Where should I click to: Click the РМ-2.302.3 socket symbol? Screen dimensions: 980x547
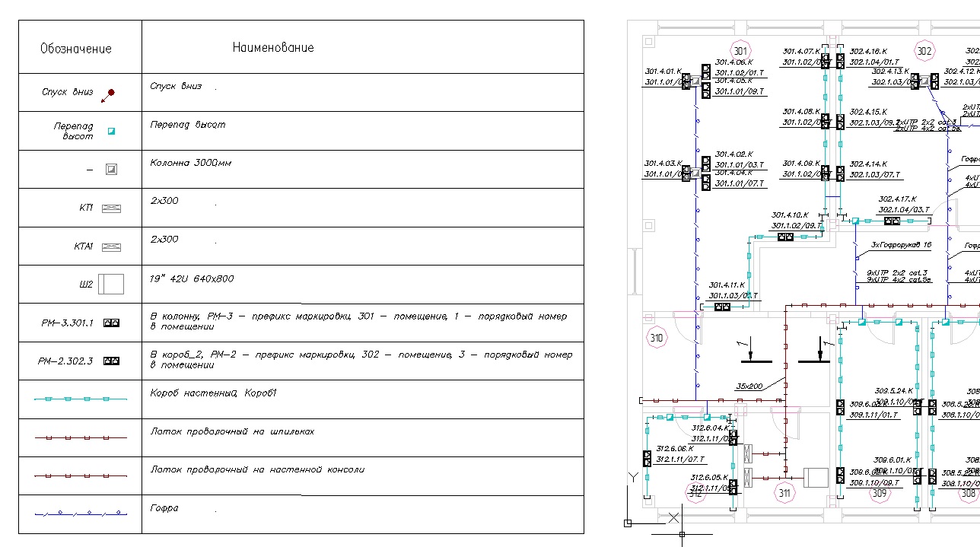(111, 361)
